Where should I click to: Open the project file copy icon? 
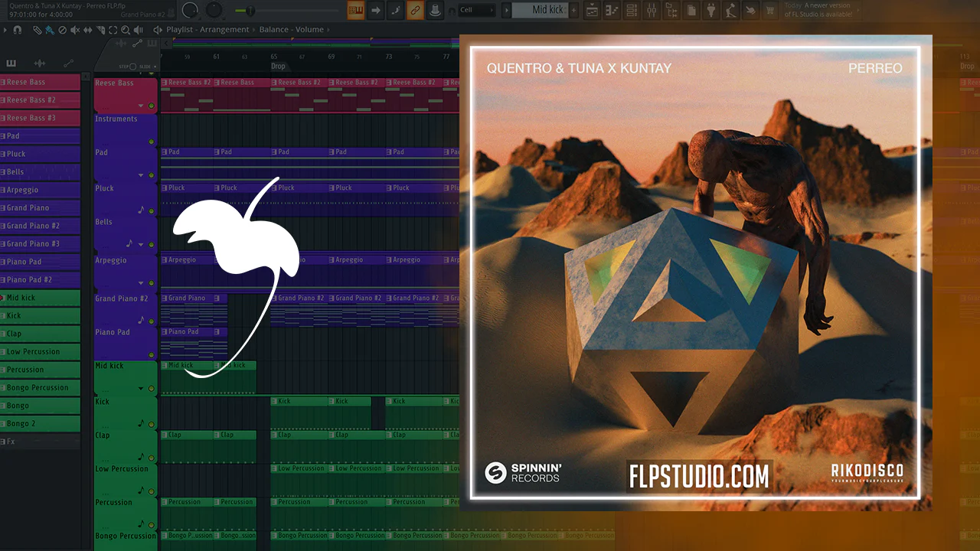tap(692, 10)
